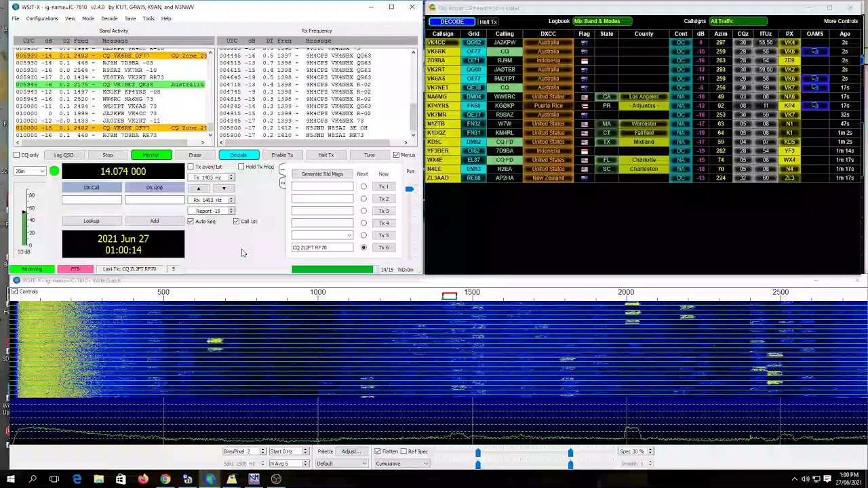Image resolution: width=868 pixels, height=488 pixels.
Task: Open the Palette Default dropdown
Action: click(x=341, y=464)
